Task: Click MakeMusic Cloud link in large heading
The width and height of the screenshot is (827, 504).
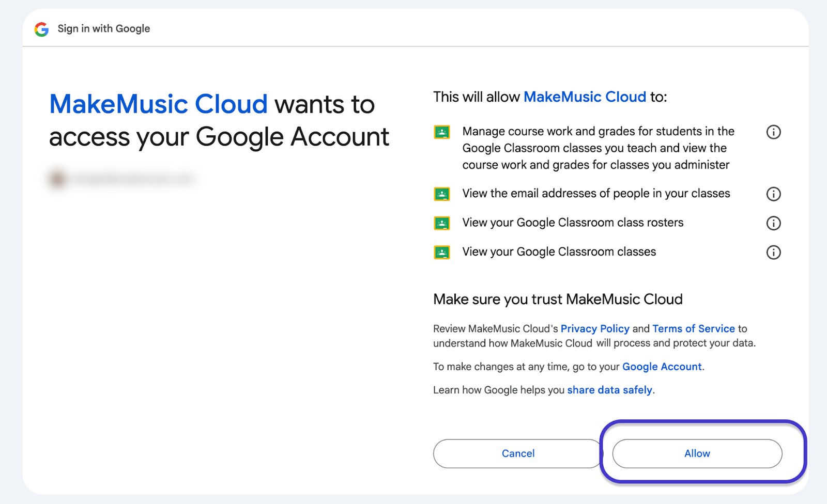Action: pos(158,104)
